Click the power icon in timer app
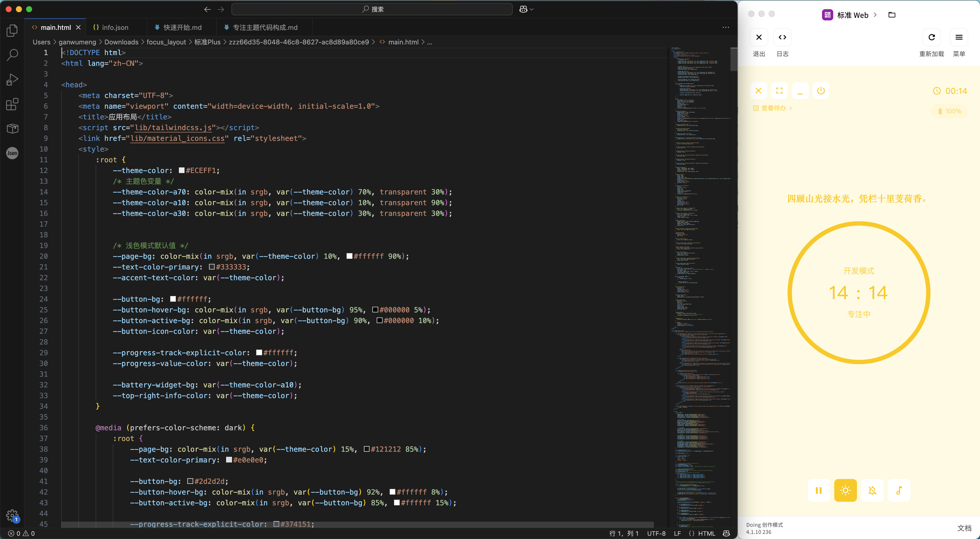Viewport: 980px width, 539px height. [x=820, y=91]
